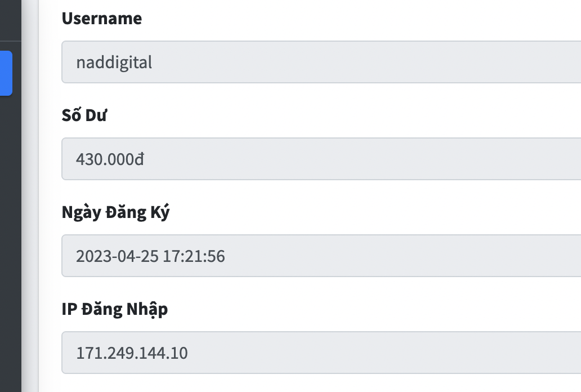Click the "Ngày Đăng Ký" field label

[x=115, y=212]
